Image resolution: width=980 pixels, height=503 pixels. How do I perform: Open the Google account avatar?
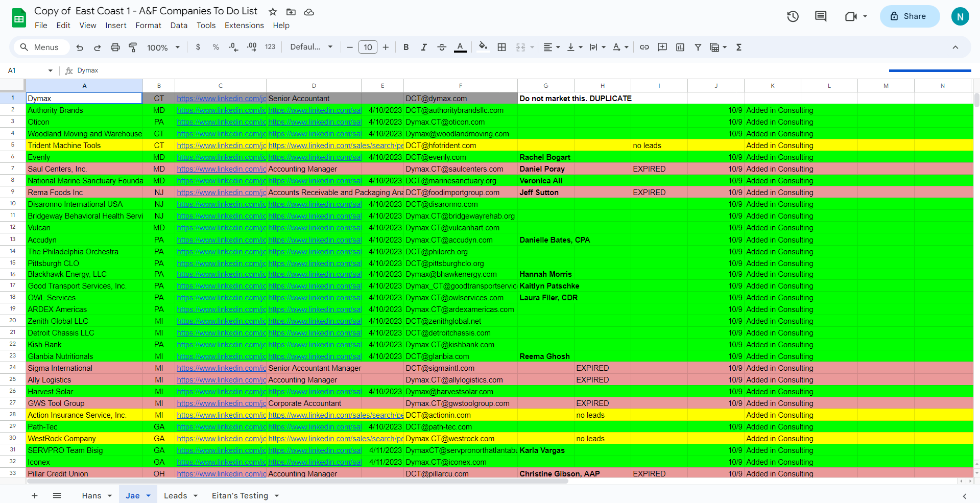(960, 16)
